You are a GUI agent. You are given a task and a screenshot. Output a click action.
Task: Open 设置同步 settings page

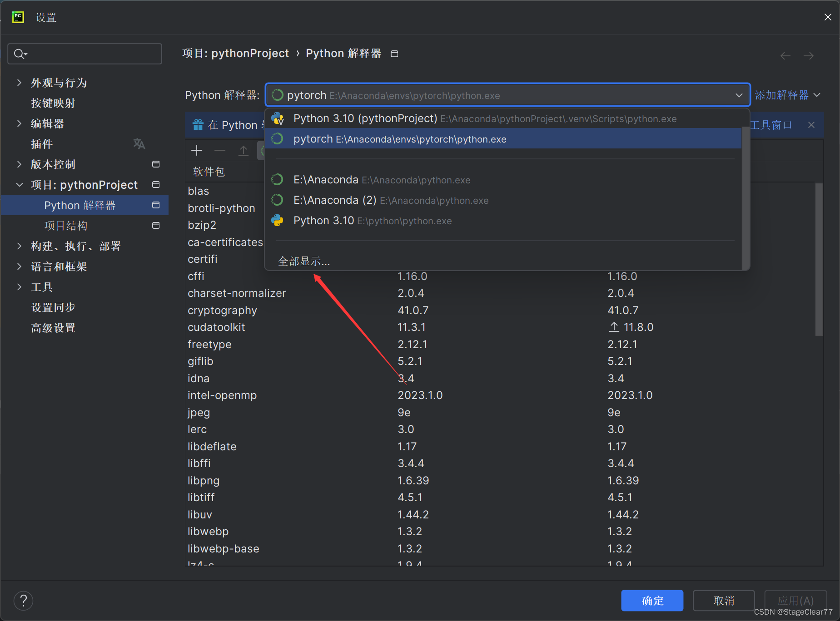pos(53,307)
